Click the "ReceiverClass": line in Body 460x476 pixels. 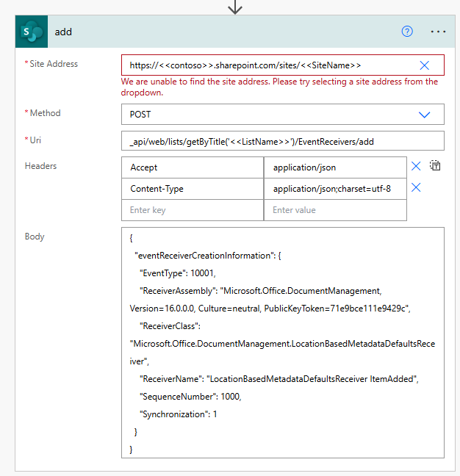tap(170, 326)
